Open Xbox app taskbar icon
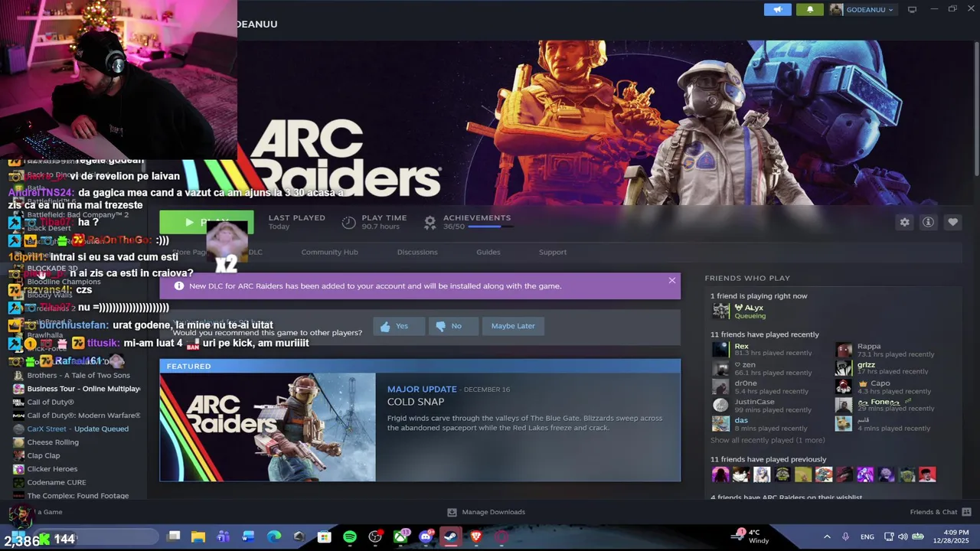Image resolution: width=980 pixels, height=551 pixels. [400, 537]
